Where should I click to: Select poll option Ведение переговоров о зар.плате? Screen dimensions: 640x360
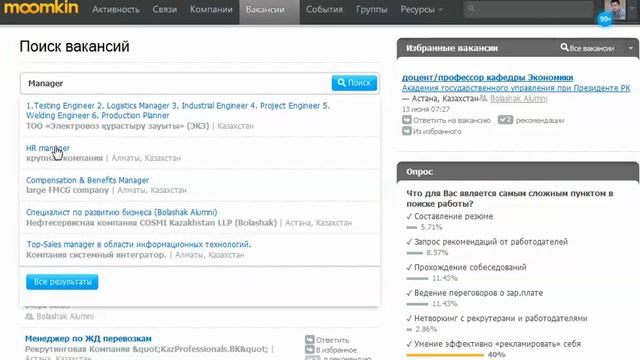coord(475,293)
